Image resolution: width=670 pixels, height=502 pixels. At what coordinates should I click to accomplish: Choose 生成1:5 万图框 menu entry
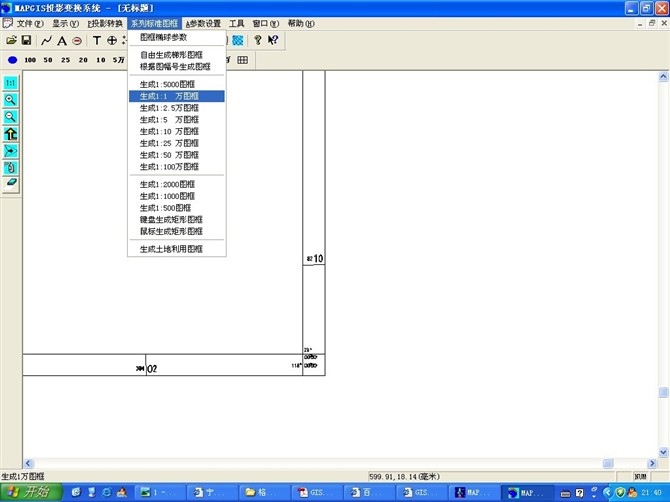177,120
